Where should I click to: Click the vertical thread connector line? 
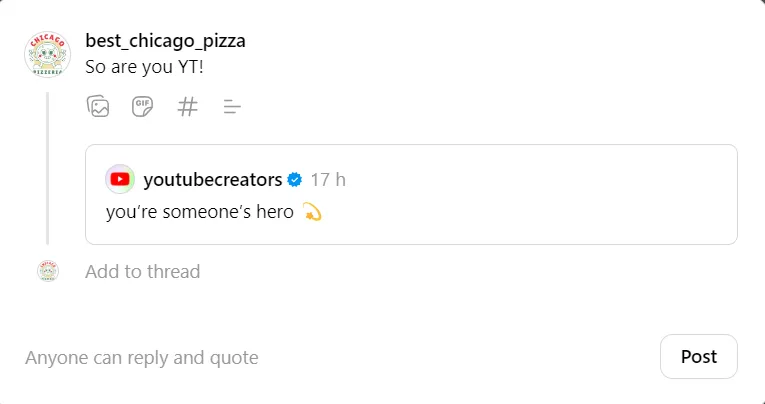47,168
